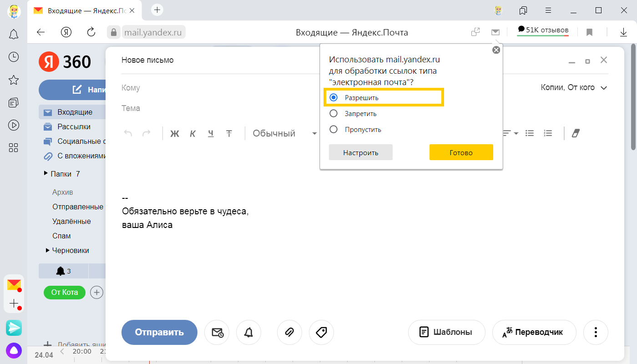Click the Настроить button in the popup

[x=361, y=152]
